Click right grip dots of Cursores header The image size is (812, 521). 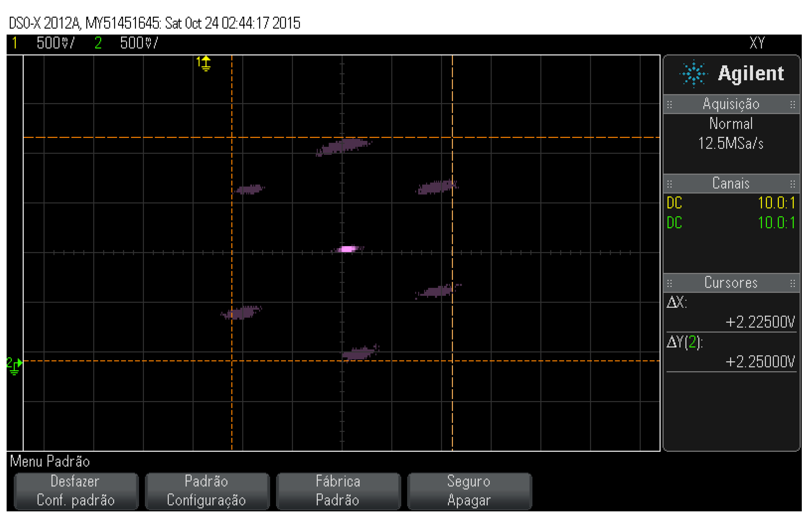tap(792, 283)
